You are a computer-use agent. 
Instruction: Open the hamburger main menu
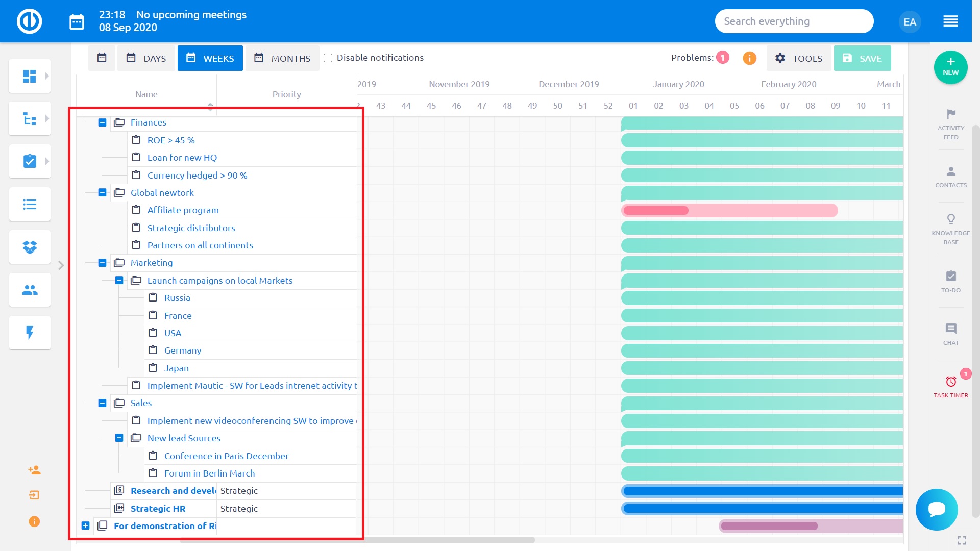[x=950, y=21]
